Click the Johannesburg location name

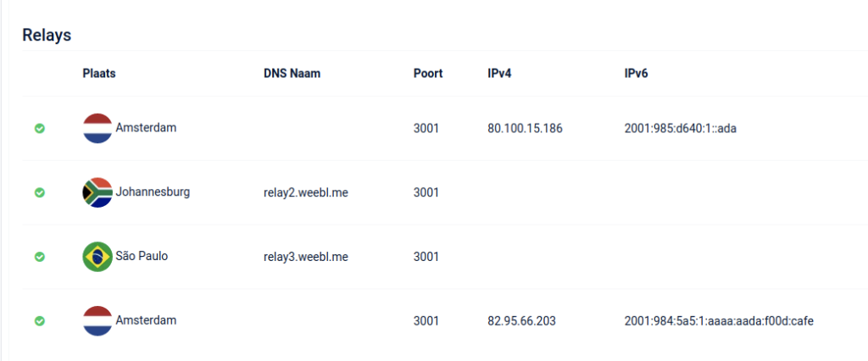coord(153,192)
